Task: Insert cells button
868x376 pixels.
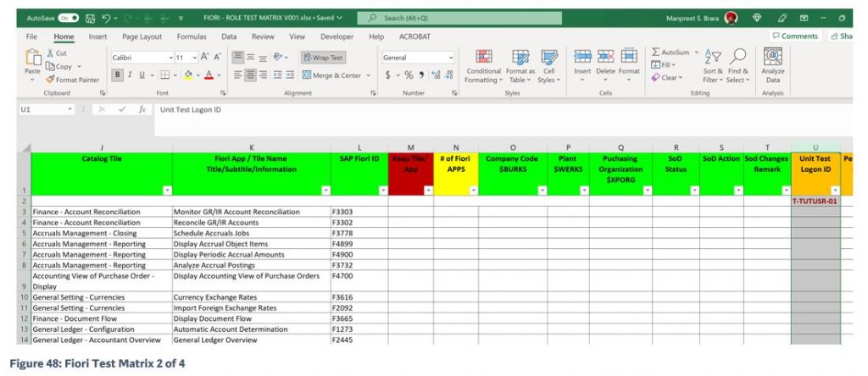Action: pyautogui.click(x=582, y=64)
